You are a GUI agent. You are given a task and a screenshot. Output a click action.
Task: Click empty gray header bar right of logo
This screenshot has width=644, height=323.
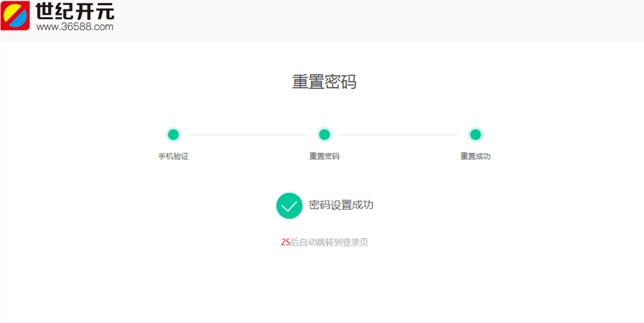(390, 20)
